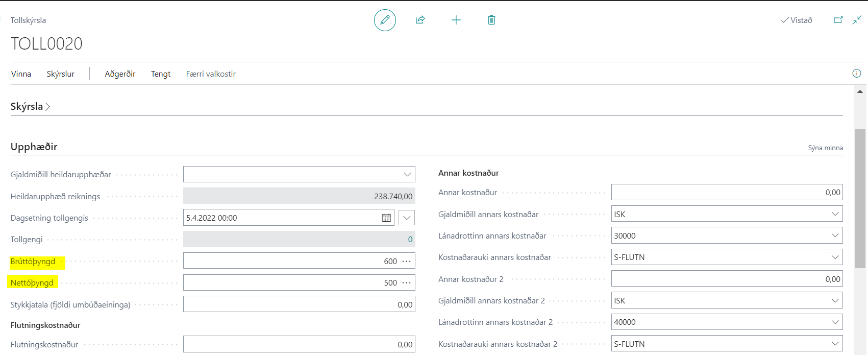Expand the Skýrsla section
Image resolution: width=868 pixels, height=355 pixels.
[x=30, y=107]
